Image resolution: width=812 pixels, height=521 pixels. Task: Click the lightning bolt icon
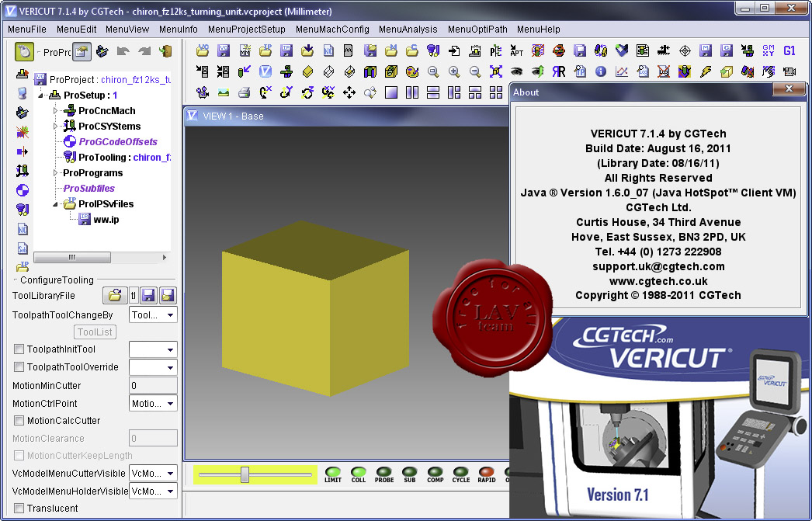click(x=706, y=71)
